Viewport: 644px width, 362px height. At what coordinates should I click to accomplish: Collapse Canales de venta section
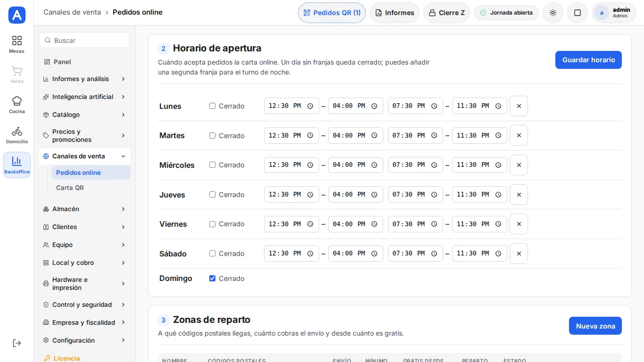pyautogui.click(x=85, y=156)
